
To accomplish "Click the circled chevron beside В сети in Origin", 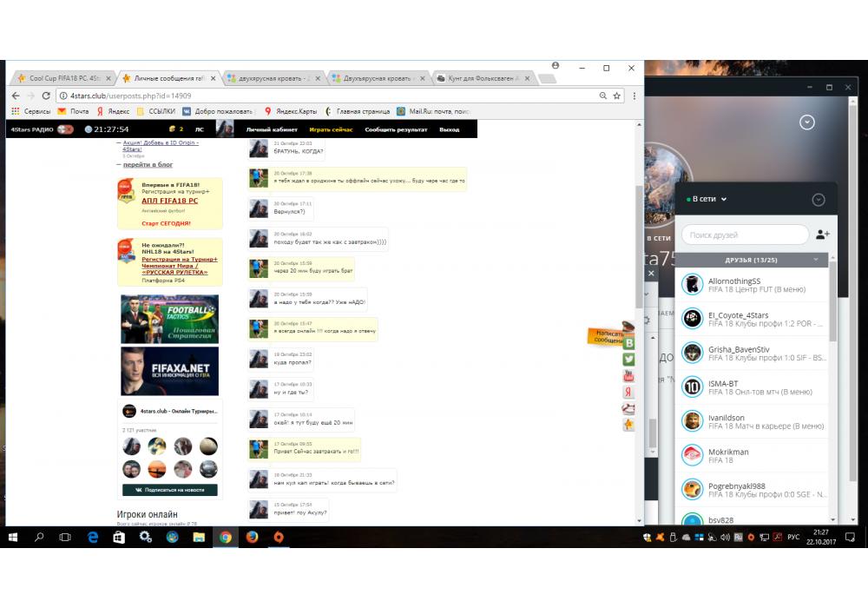I will pyautogui.click(x=819, y=200).
